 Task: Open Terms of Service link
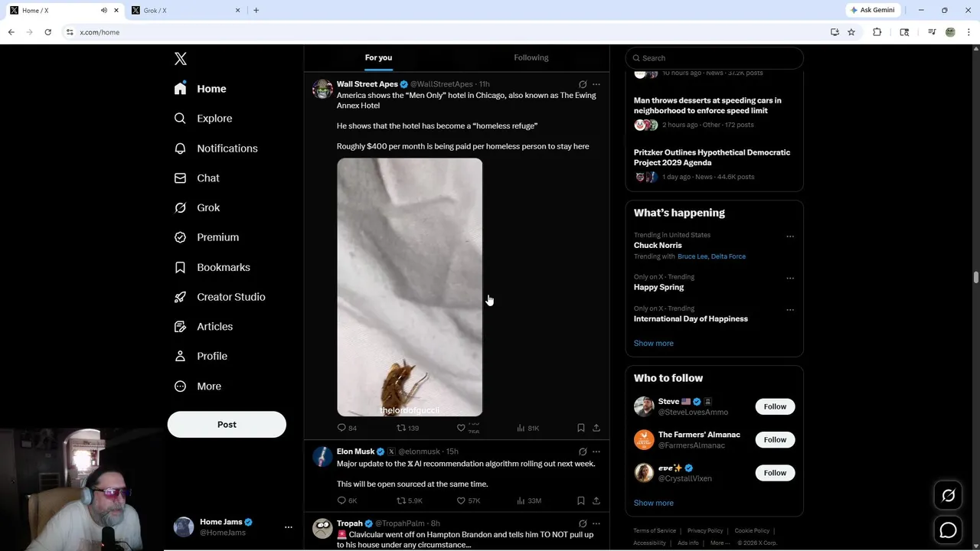click(x=655, y=530)
